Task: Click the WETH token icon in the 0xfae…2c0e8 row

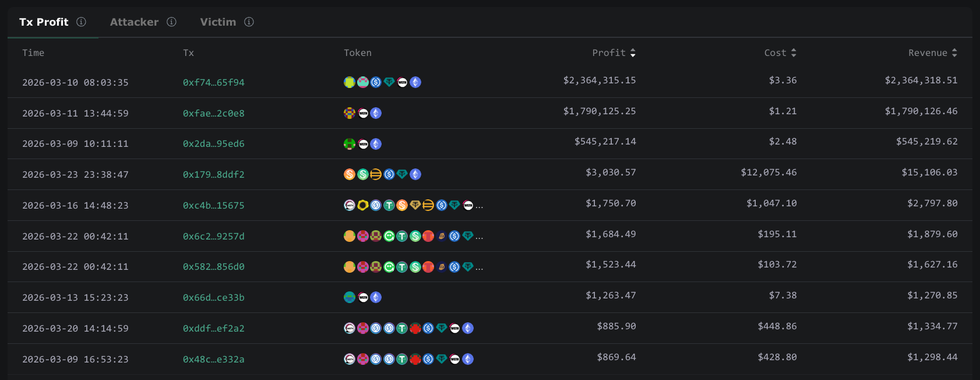Action: [x=363, y=113]
